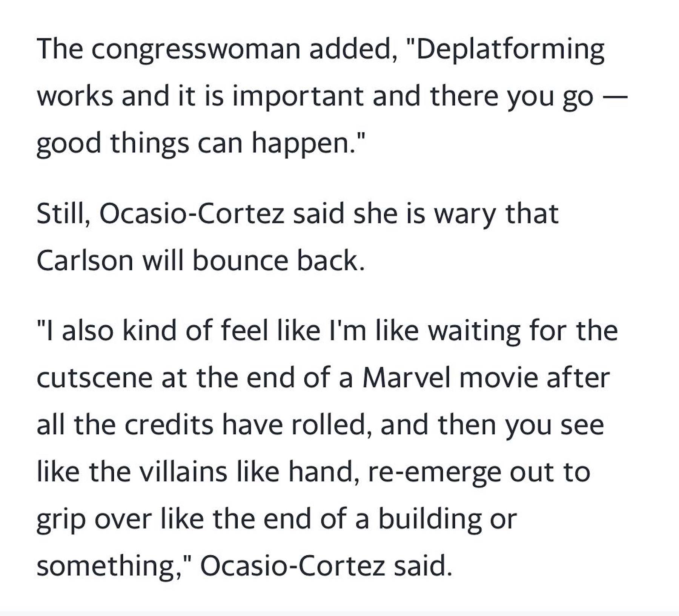
Task: Click the word "cutscene"
Action: (x=94, y=378)
